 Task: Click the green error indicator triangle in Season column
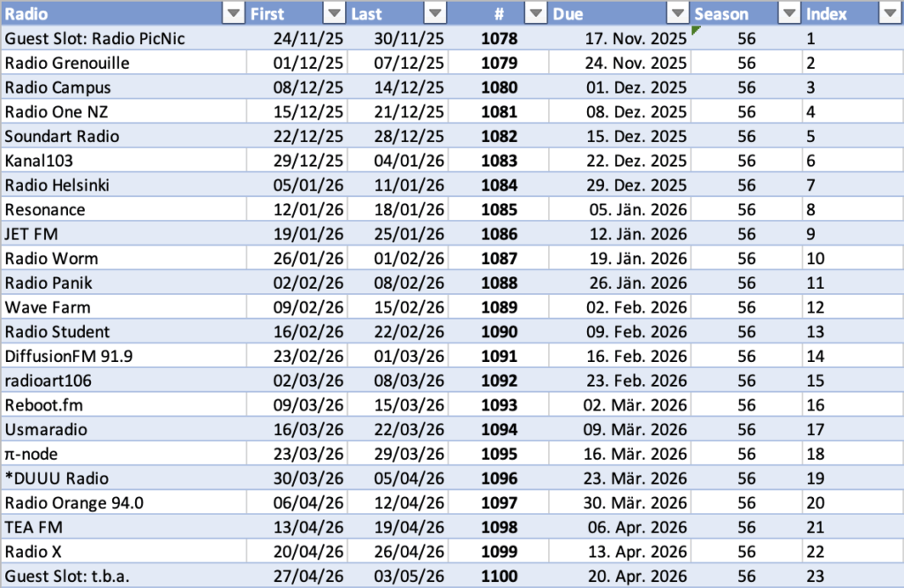(697, 31)
